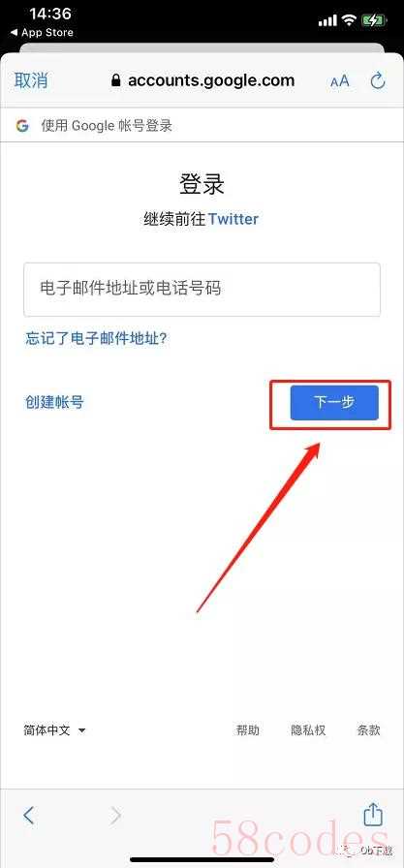Viewport: 404px width, 868px height.
Task: Expand the 简体中文 language dropdown
Action: [54, 730]
